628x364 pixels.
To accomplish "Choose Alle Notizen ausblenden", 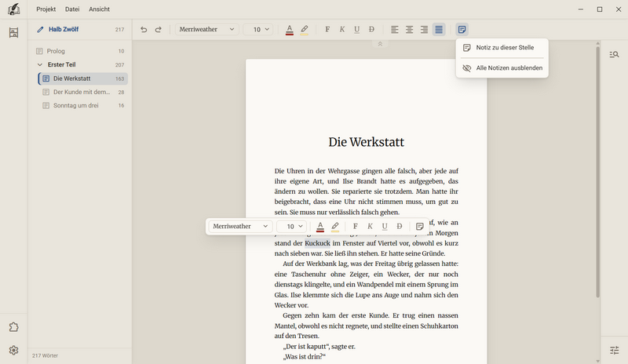I will pyautogui.click(x=502, y=68).
